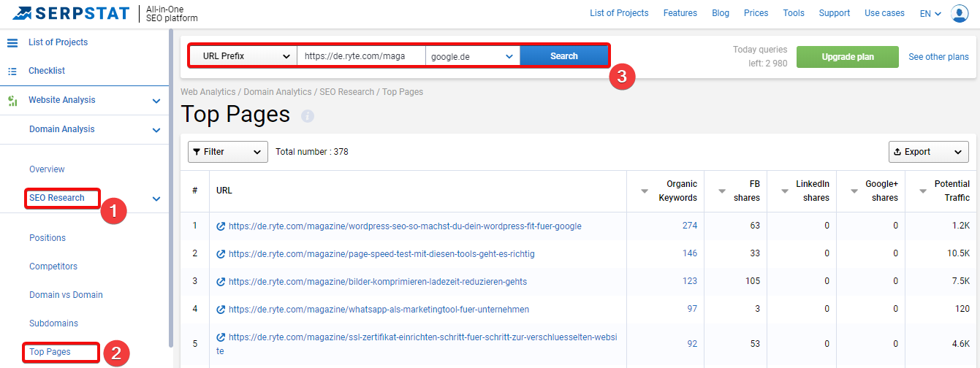Viewport: 980px width, 368px height.
Task: Open Support in top navigation
Action: tap(835, 13)
